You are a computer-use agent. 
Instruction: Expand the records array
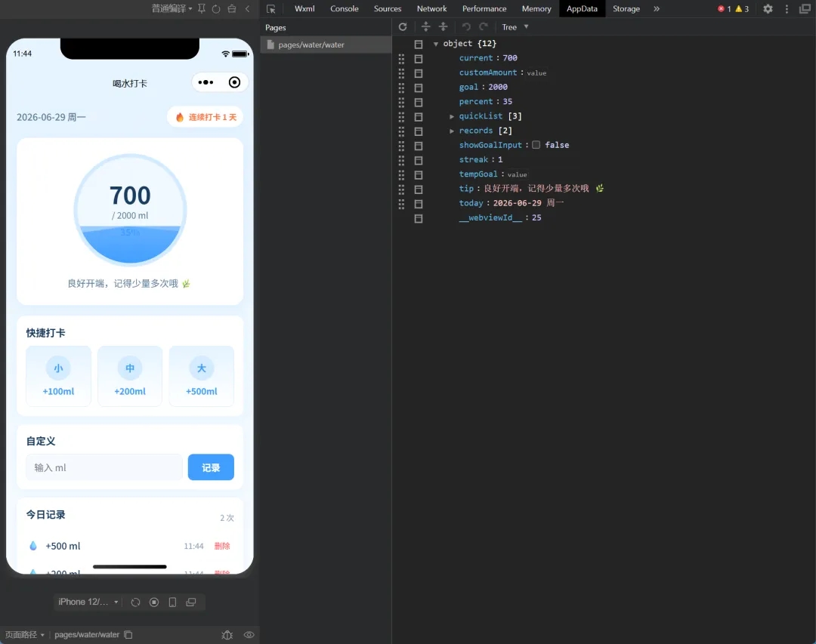452,131
